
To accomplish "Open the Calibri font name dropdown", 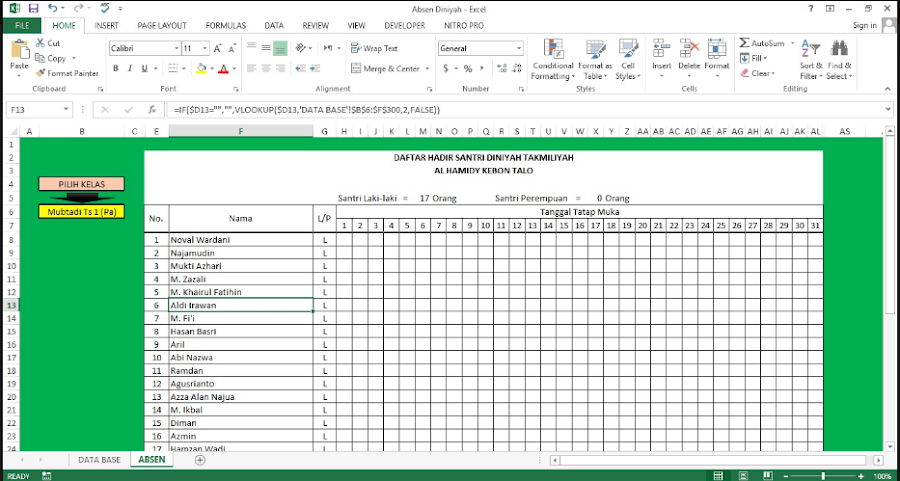I will point(176,49).
